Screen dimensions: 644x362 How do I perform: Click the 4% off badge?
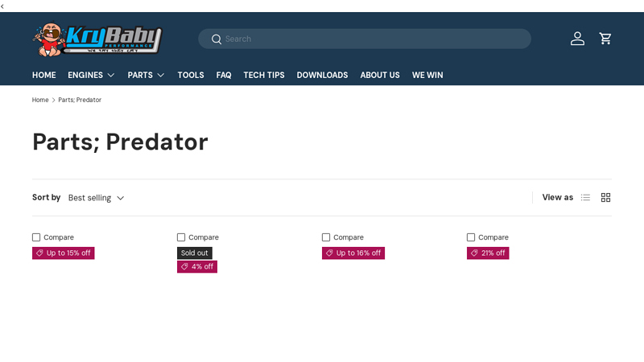click(197, 267)
